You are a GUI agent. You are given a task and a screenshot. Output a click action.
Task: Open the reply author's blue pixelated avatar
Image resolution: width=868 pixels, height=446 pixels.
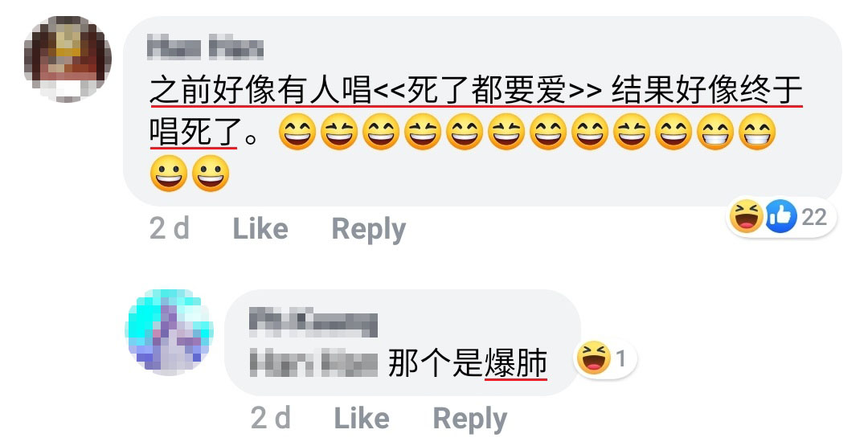click(170, 331)
